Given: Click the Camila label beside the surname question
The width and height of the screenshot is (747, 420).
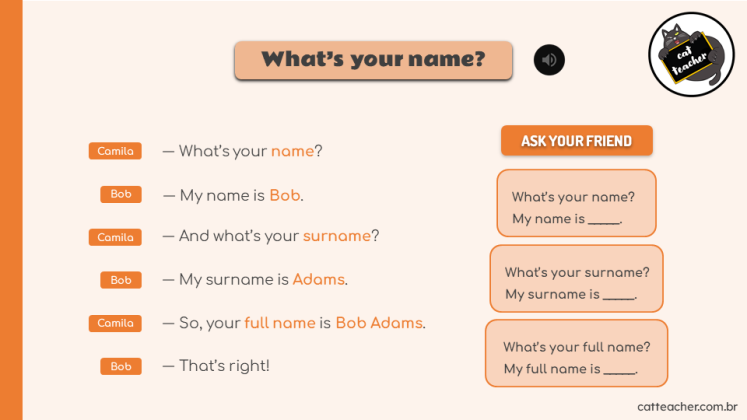Looking at the screenshot, I should [x=115, y=237].
